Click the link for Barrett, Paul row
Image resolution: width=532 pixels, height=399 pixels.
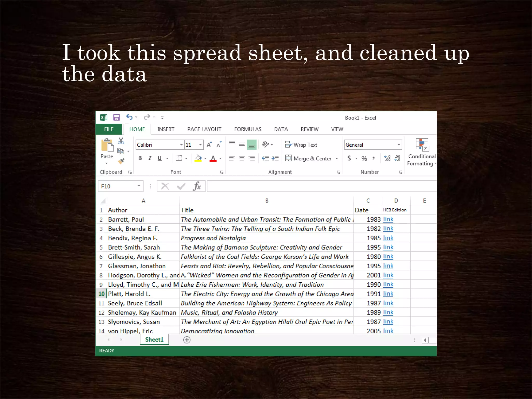click(388, 219)
